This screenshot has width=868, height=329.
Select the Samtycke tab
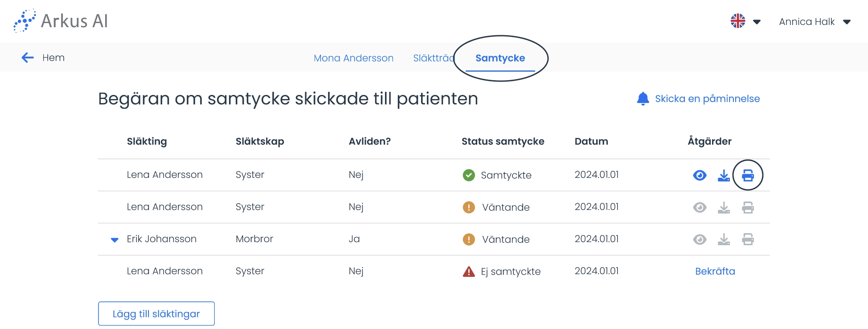(x=500, y=58)
